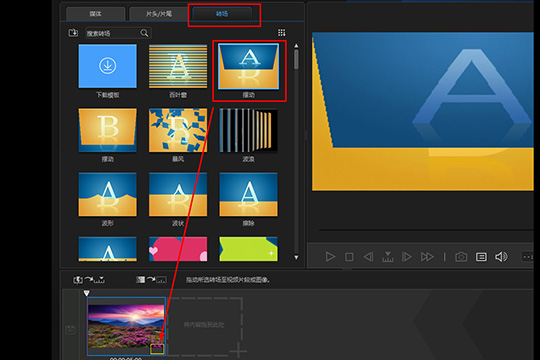The width and height of the screenshot is (540, 360).
Task: Click the transition list scroll-down arrow
Action: (296, 257)
